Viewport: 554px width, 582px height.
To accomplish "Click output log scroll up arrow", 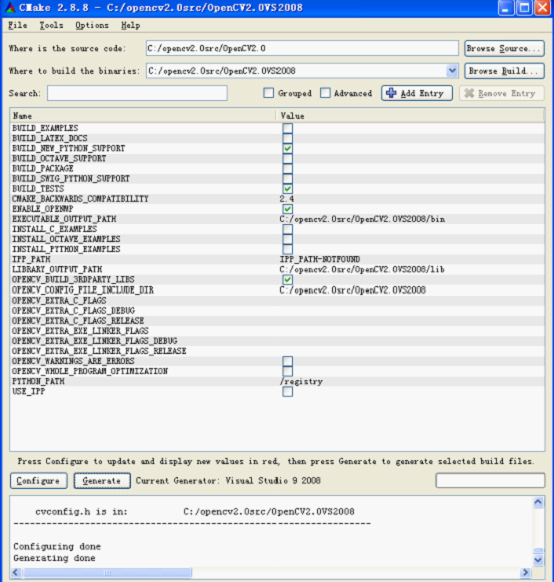I will [x=538, y=502].
